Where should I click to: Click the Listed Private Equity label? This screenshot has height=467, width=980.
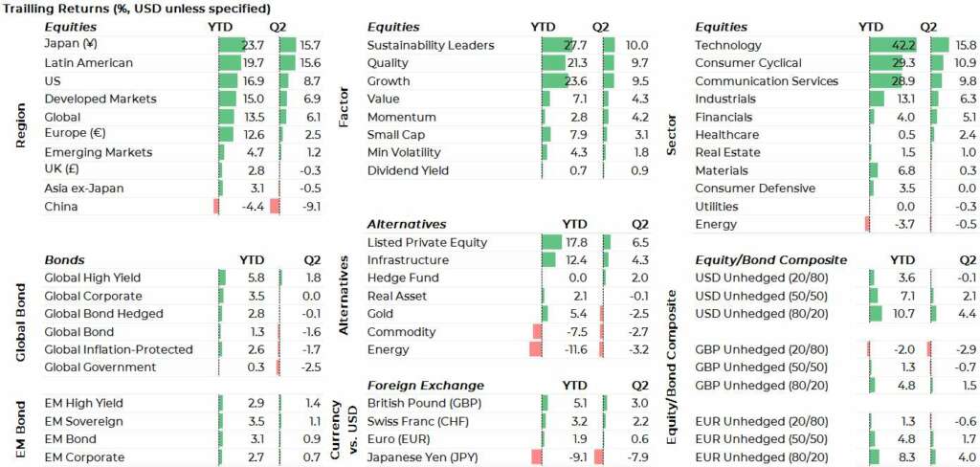coord(427,242)
